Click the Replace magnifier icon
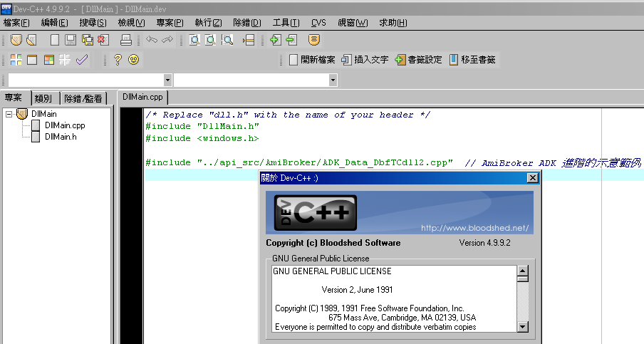644x344 pixels. 210,40
